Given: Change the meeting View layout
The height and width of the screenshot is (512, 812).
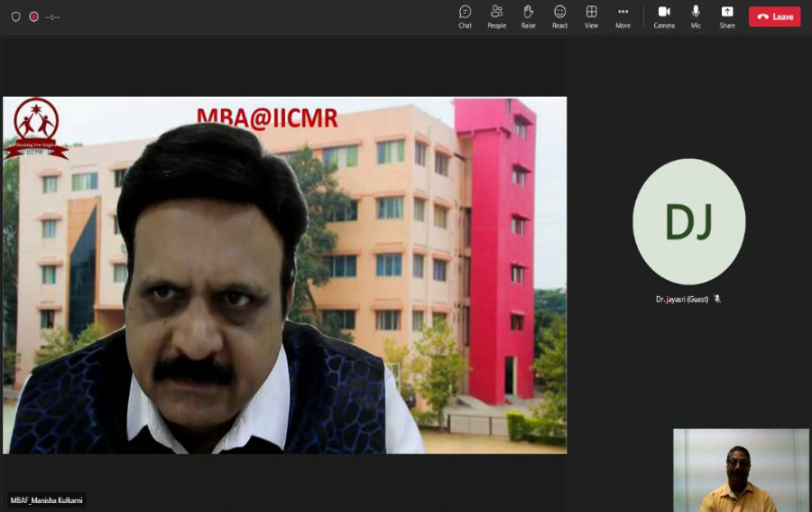Looking at the screenshot, I should (x=591, y=16).
